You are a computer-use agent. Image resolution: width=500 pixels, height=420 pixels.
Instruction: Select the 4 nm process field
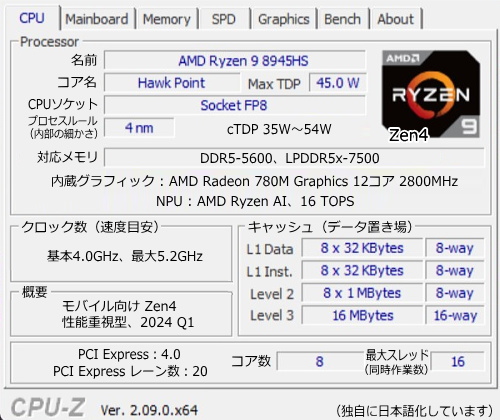139,128
